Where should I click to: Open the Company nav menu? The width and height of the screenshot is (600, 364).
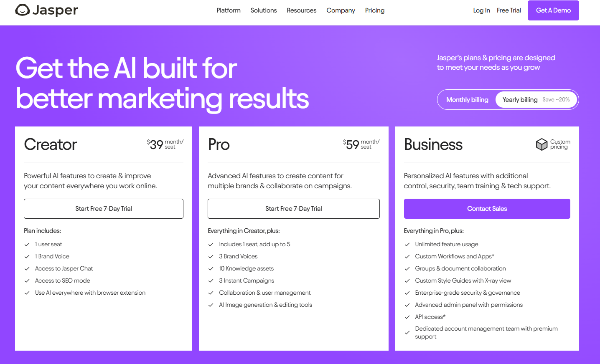tap(341, 10)
